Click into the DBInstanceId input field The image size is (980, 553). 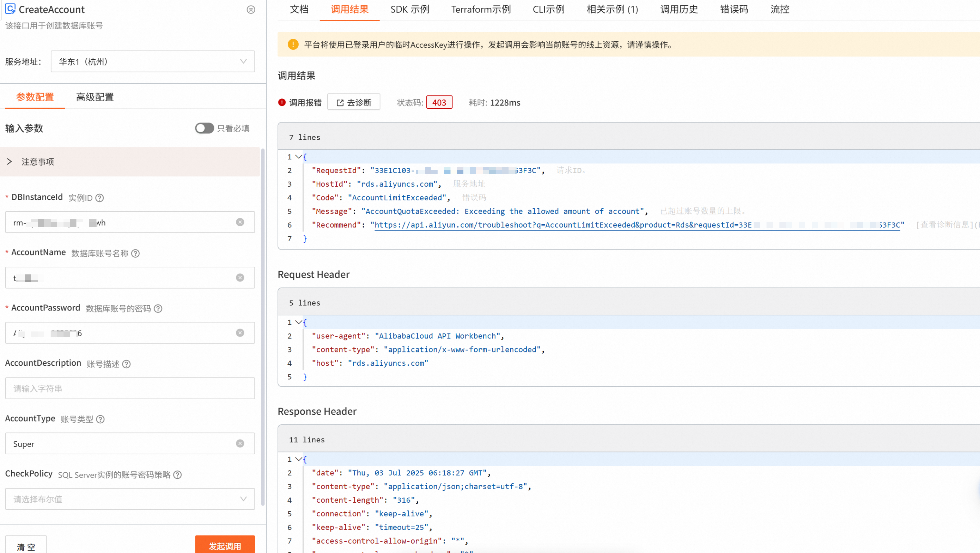(130, 222)
